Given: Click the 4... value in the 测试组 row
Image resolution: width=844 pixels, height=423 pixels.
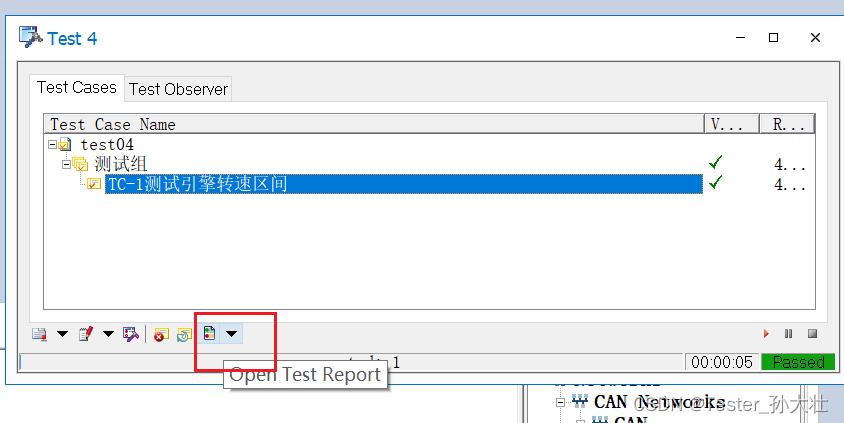Looking at the screenshot, I should click(790, 165).
